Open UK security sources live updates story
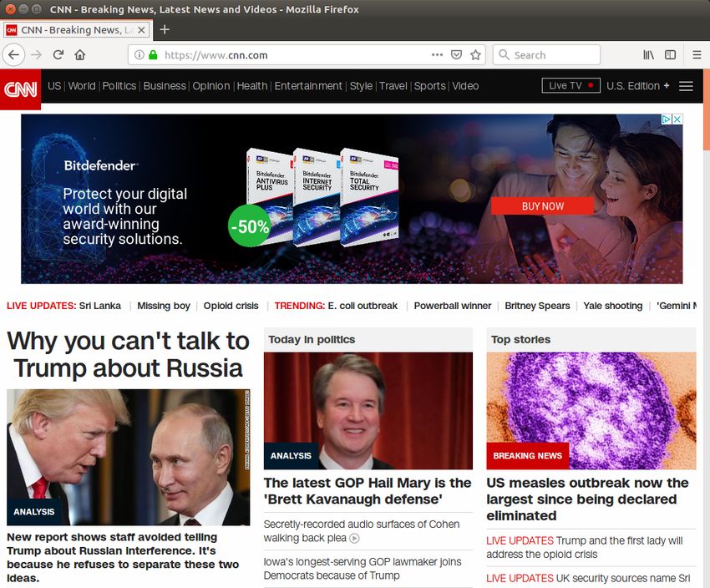The image size is (710, 588). [x=588, y=578]
